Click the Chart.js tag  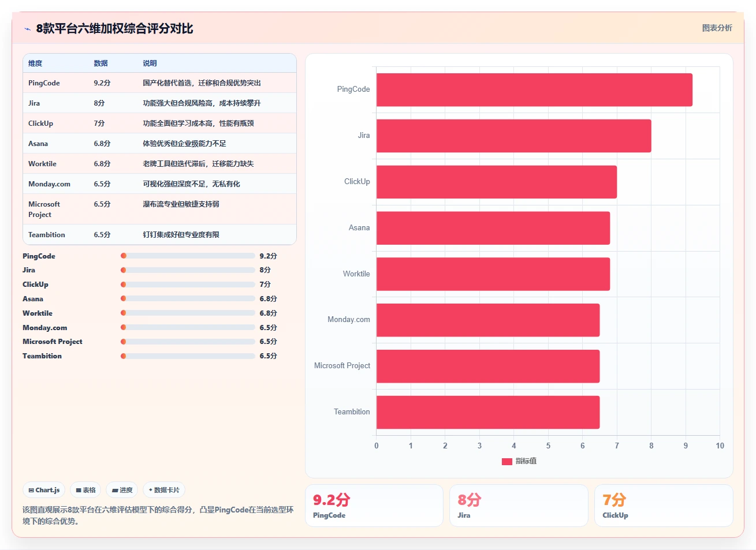[x=44, y=490]
